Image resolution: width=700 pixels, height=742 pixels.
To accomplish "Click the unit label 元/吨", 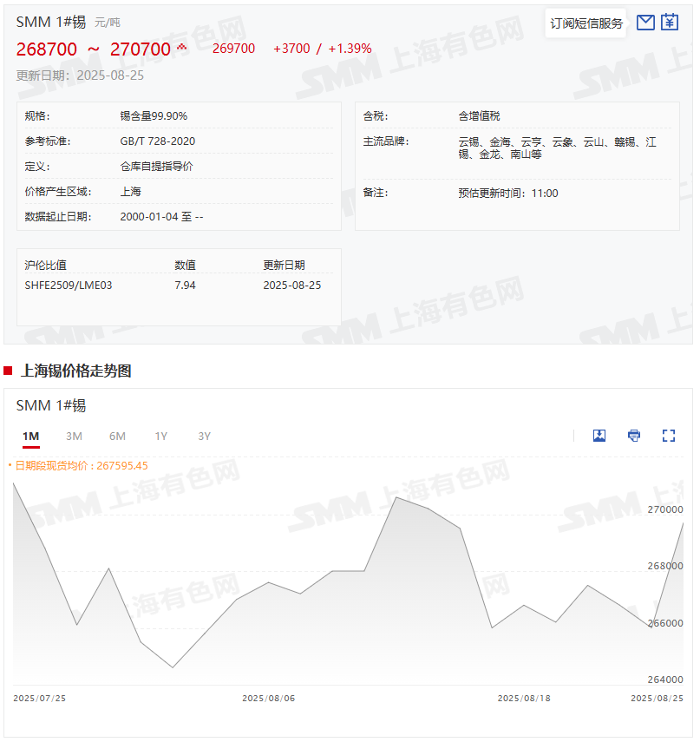I will [108, 23].
